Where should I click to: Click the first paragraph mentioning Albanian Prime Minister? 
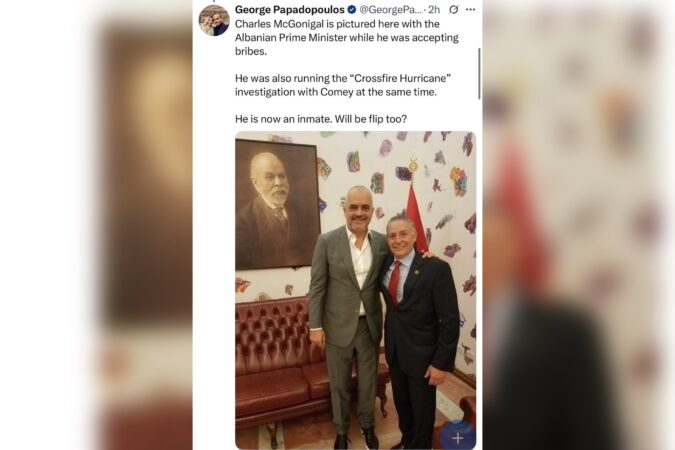coord(347,37)
